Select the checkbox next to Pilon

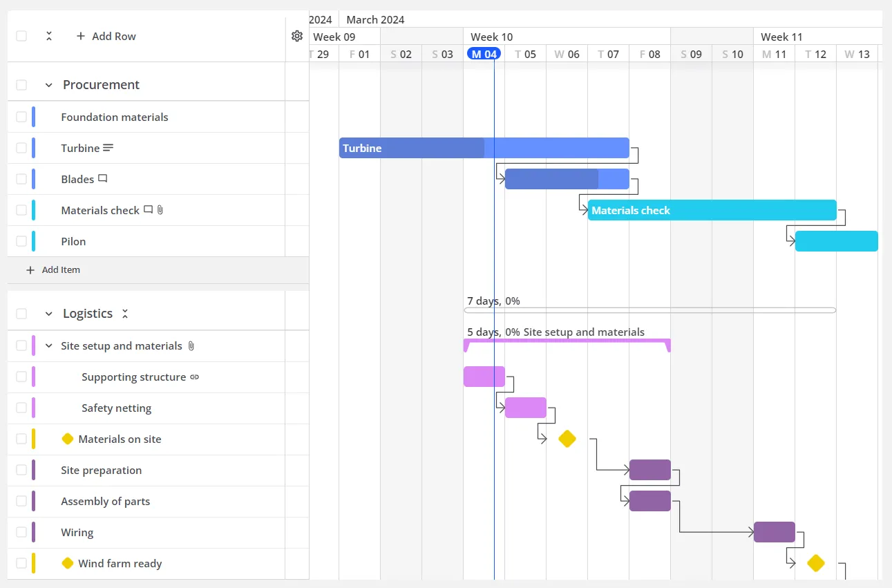pyautogui.click(x=21, y=241)
